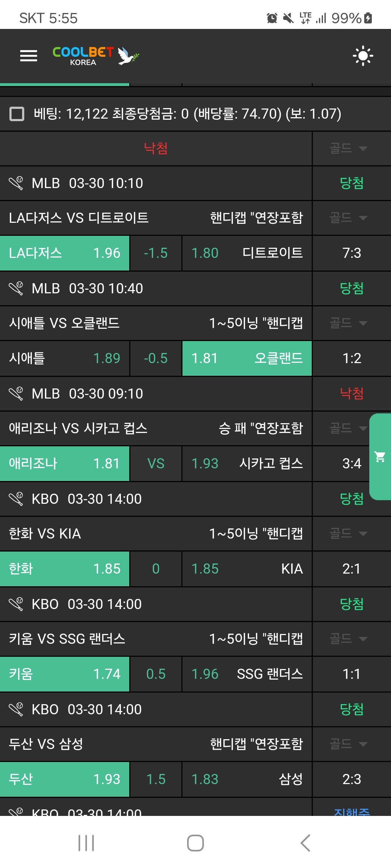The image size is (391, 868).
Task: Tap the baseball icon for first KBO game
Action: click(16, 499)
